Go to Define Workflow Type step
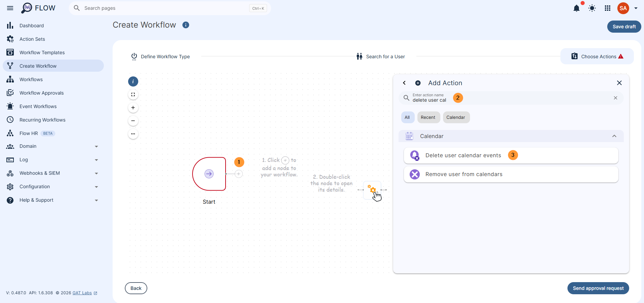The height and width of the screenshot is (303, 644). (x=160, y=57)
